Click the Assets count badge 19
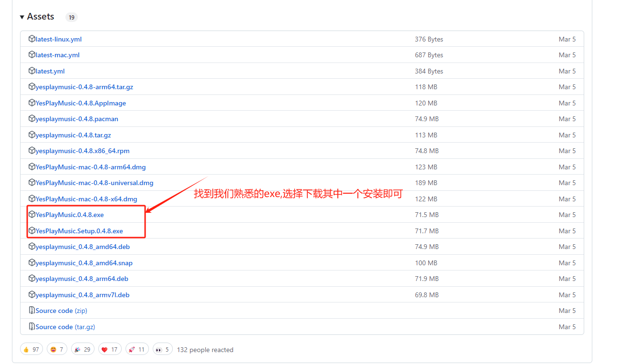 point(72,18)
